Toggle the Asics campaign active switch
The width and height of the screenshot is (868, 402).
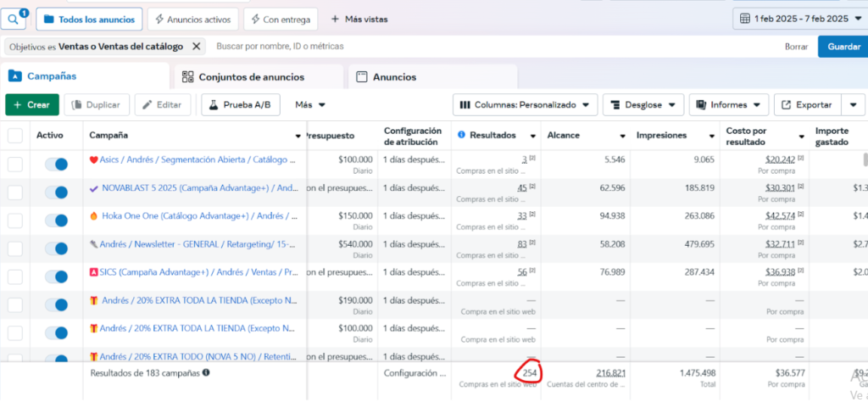pos(57,165)
